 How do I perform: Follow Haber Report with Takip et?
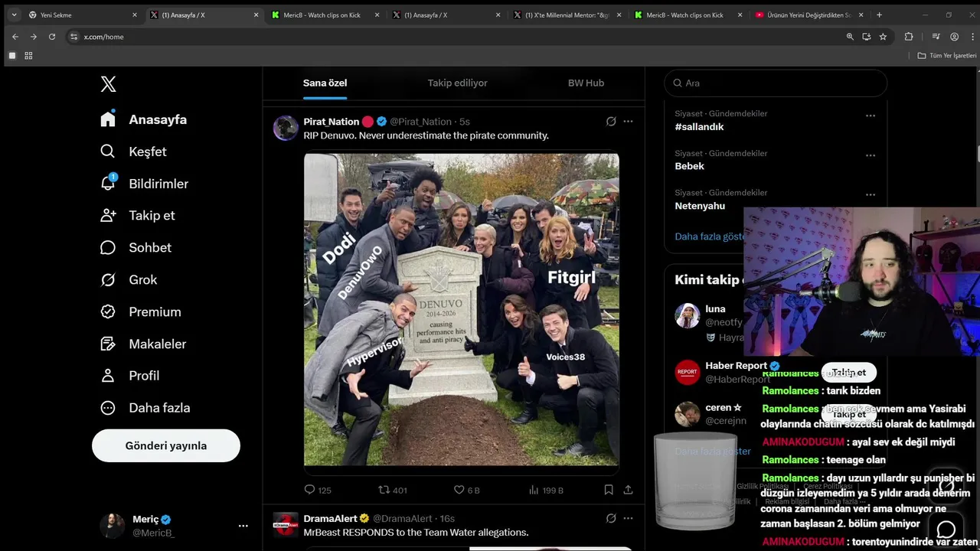coord(848,373)
